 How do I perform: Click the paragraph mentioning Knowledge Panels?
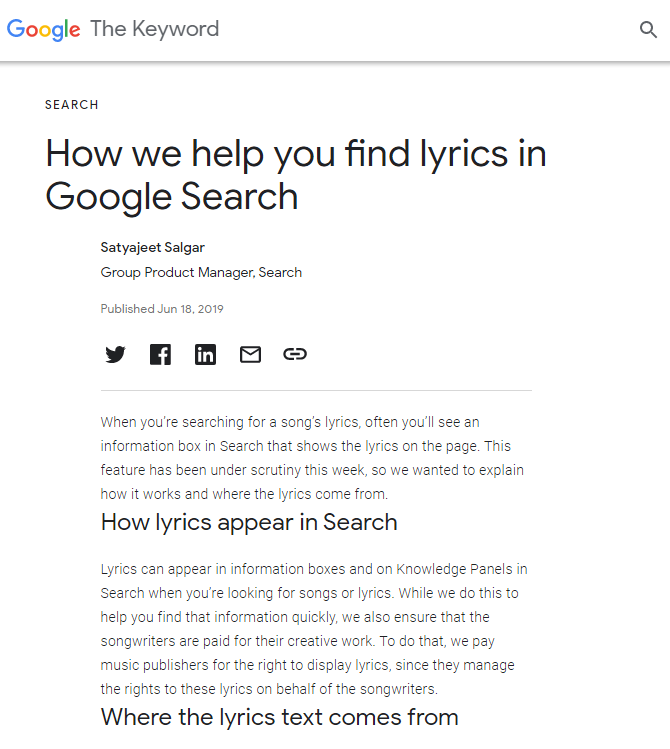click(x=314, y=629)
